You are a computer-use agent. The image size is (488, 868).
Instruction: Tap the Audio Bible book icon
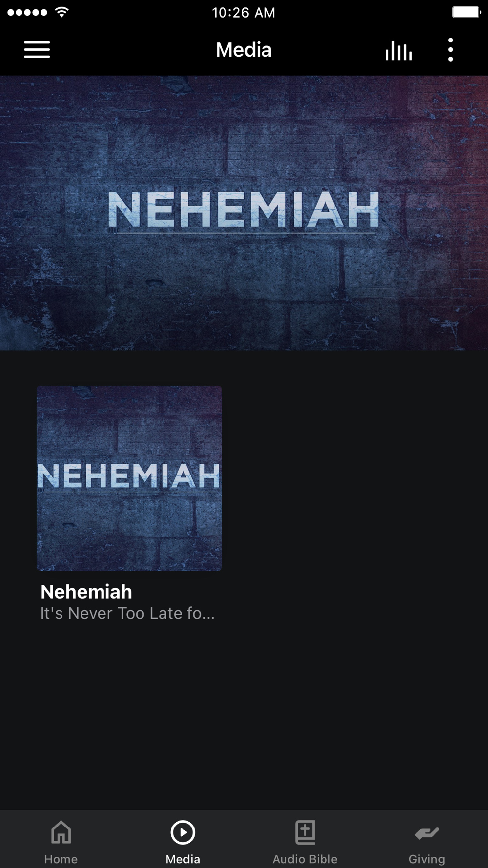point(305,832)
